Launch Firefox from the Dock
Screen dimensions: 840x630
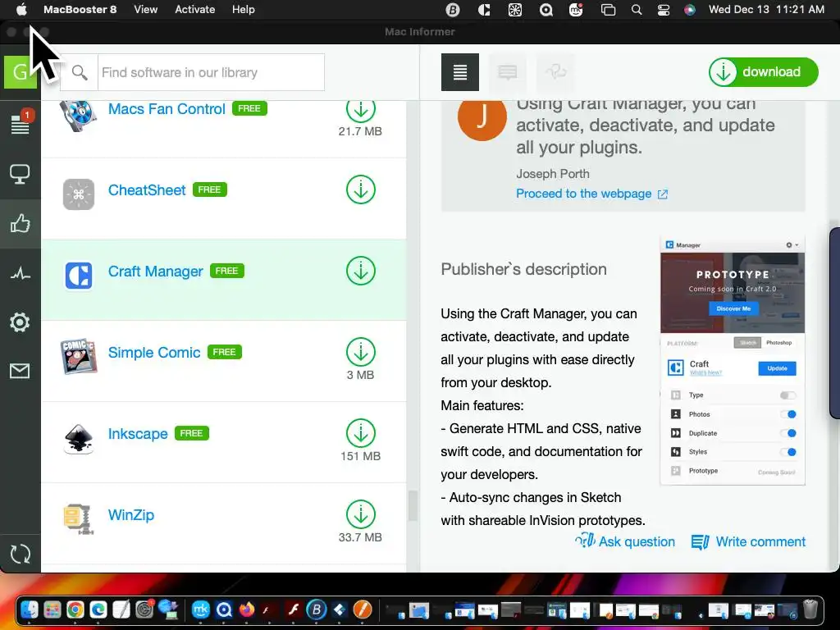[247, 609]
